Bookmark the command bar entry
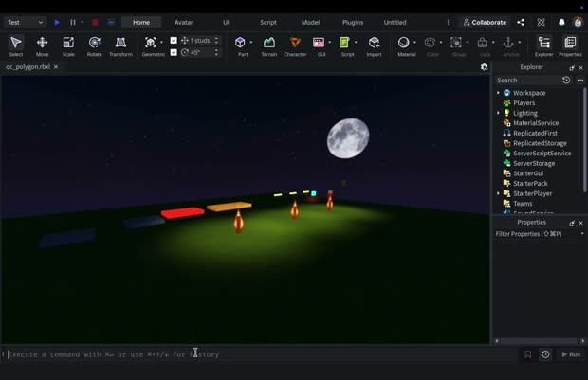Screen dimensions: 588x380 pyautogui.click(x=527, y=354)
